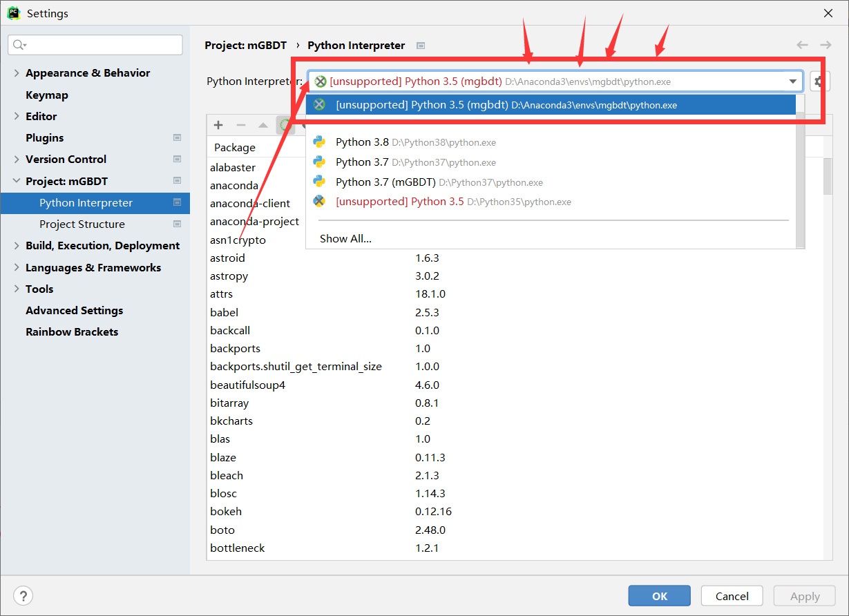
Task: Click the install package plus icon
Action: click(218, 125)
